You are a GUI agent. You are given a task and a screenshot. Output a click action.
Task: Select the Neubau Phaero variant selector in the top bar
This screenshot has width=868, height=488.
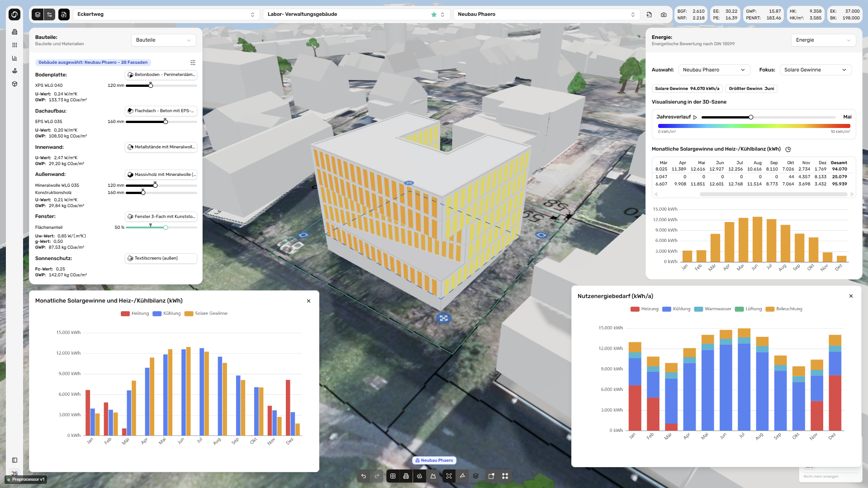pyautogui.click(x=546, y=14)
